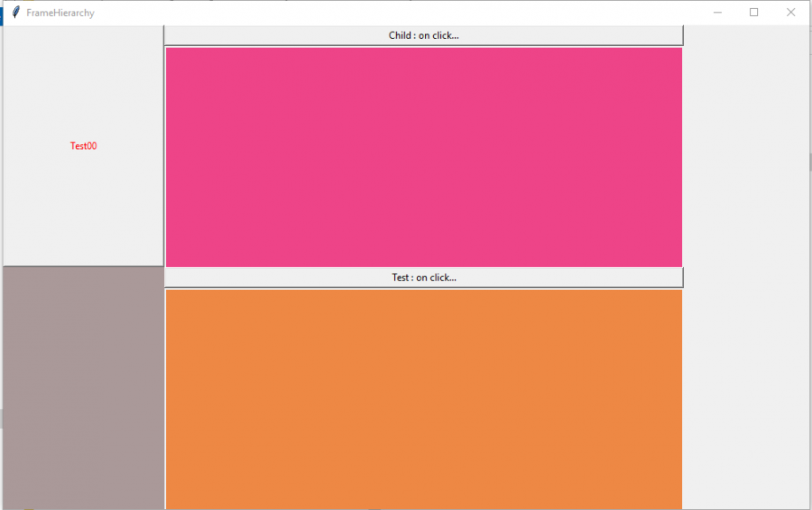Maximize the FrameHierarchy window
The image size is (812, 510).
(754, 13)
